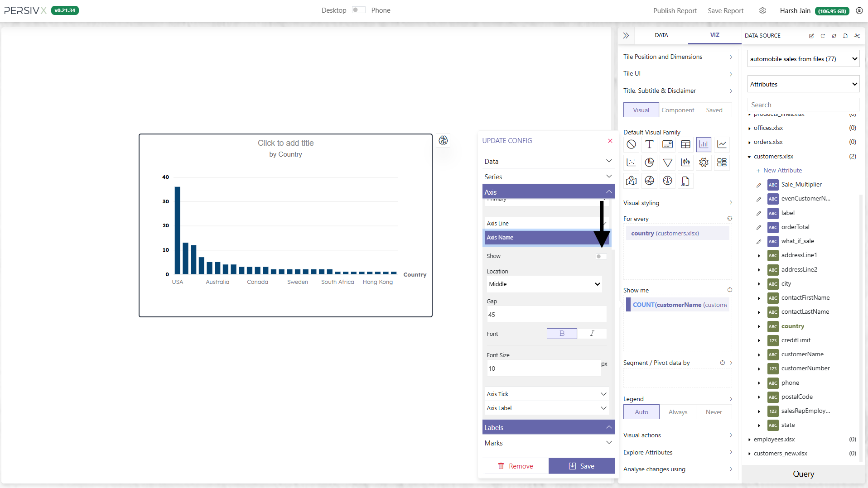Switch to the Visual option
Viewport: 868px width, 488px height.
[641, 110]
